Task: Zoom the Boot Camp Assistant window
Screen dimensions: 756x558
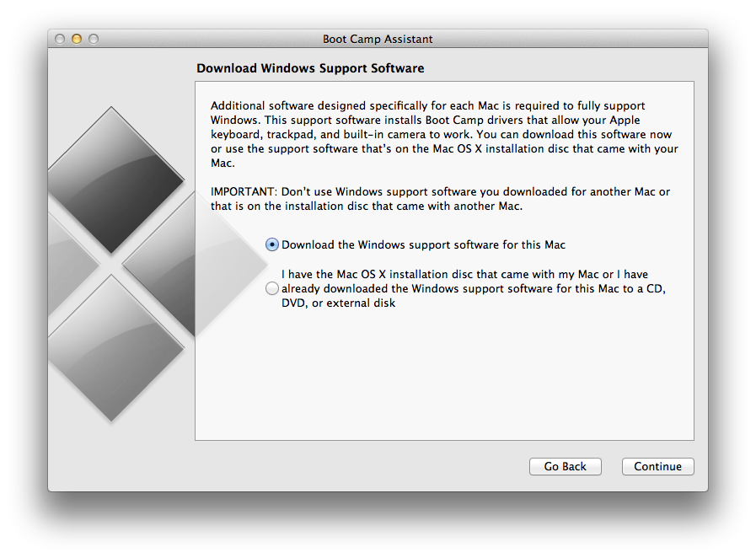Action: pyautogui.click(x=94, y=39)
